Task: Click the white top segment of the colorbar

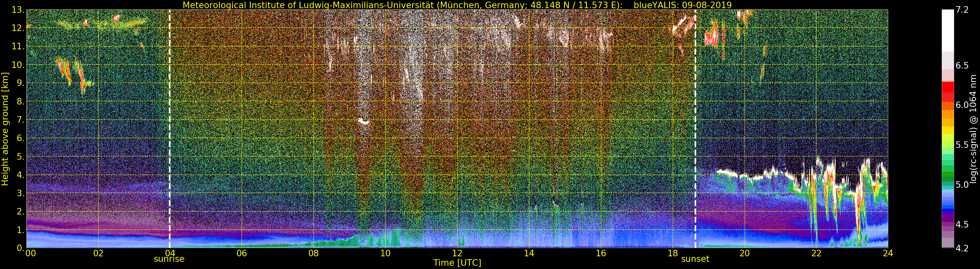Action: [948, 30]
